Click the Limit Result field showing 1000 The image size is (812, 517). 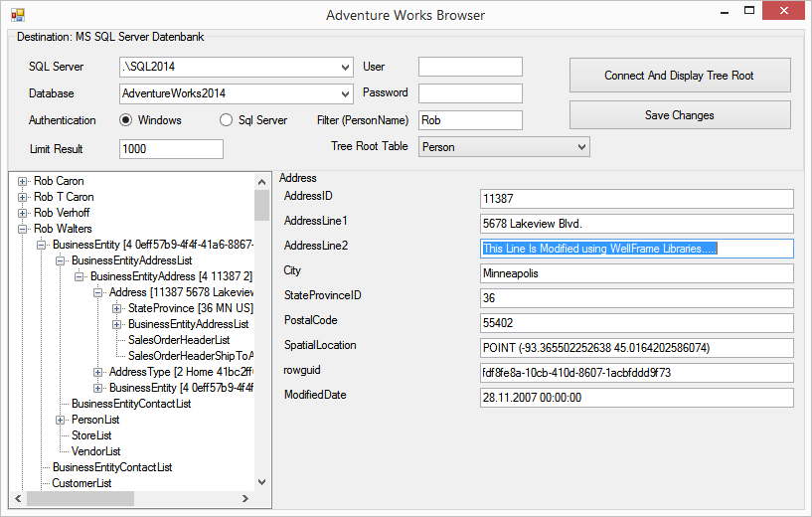[171, 149]
